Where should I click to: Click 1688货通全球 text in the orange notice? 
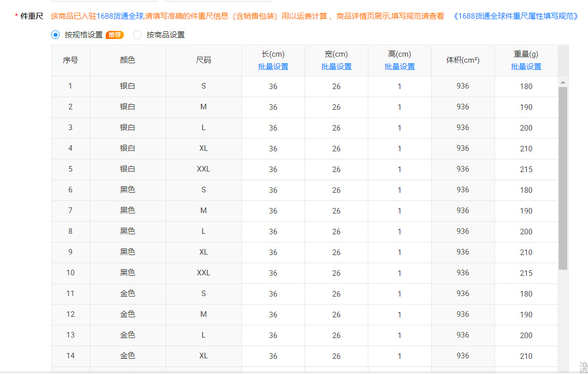tap(120, 16)
